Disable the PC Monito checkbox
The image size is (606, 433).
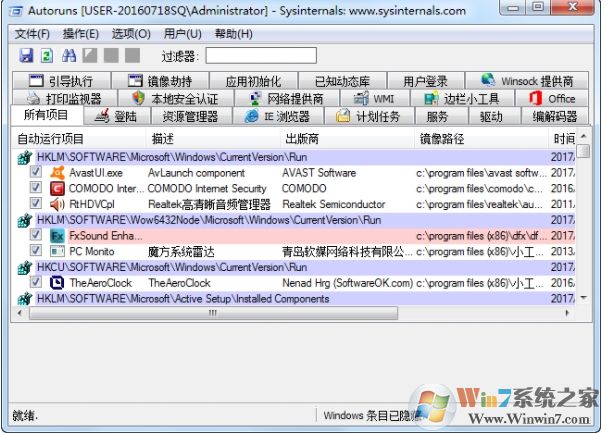click(x=36, y=251)
